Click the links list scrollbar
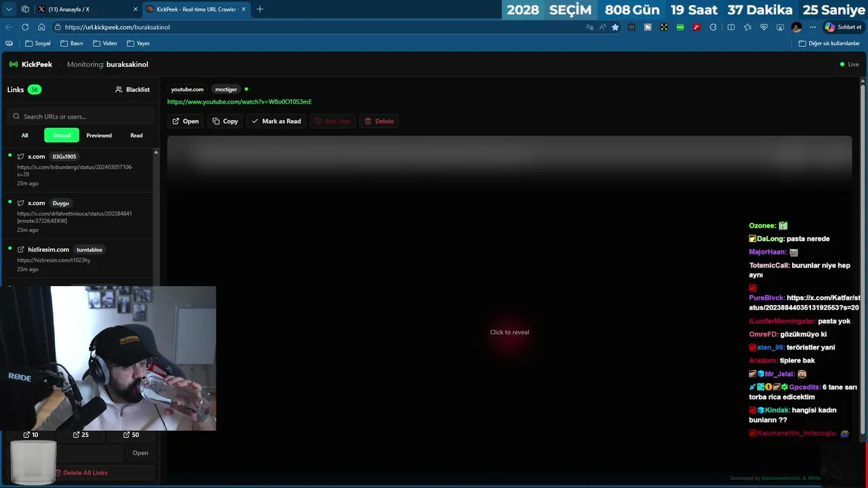 (156, 217)
